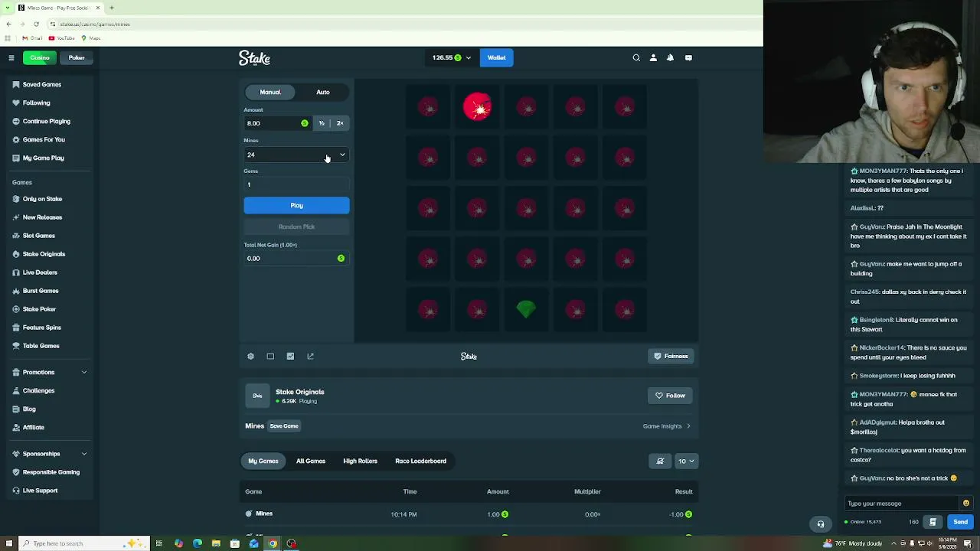Open the browser tab search dropdown
This screenshot has height=551, width=980.
point(7,8)
